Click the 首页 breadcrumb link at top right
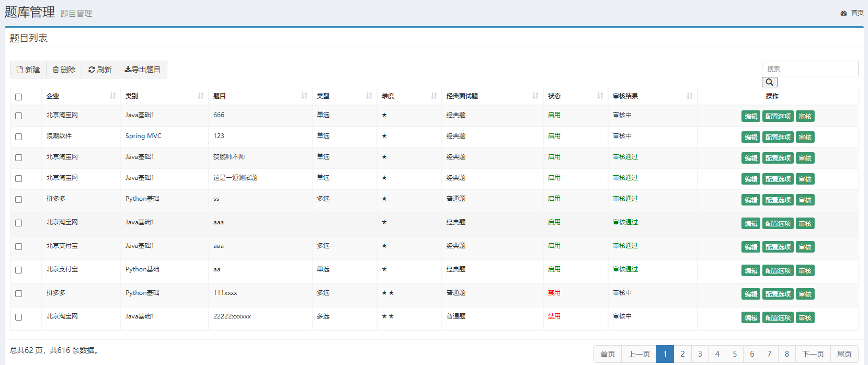Screen dimensions: 868x365 point(857,13)
